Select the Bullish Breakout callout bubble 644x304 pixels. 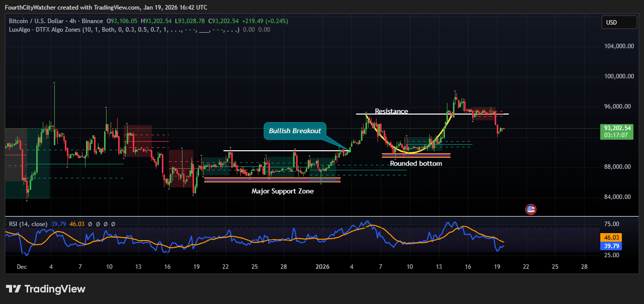point(295,131)
